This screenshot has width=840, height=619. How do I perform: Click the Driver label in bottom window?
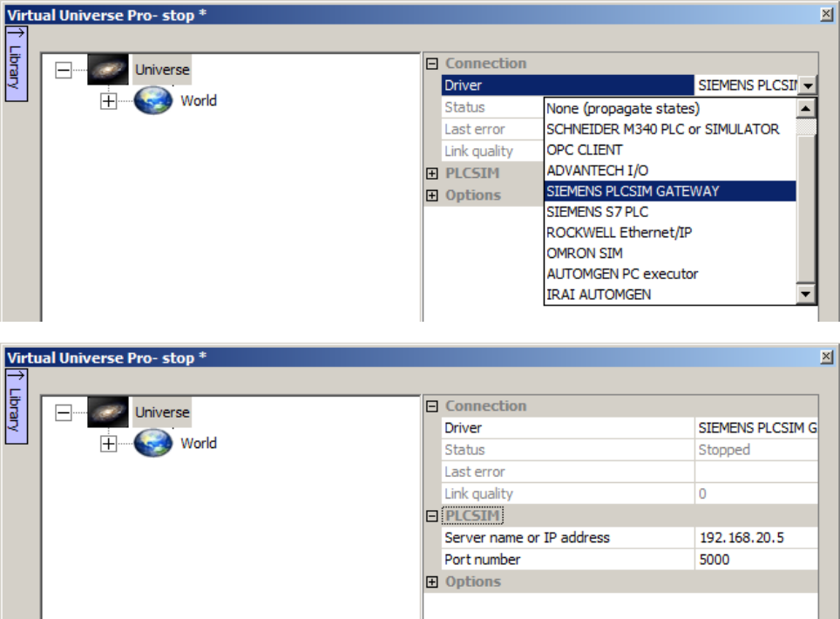pyautogui.click(x=463, y=428)
